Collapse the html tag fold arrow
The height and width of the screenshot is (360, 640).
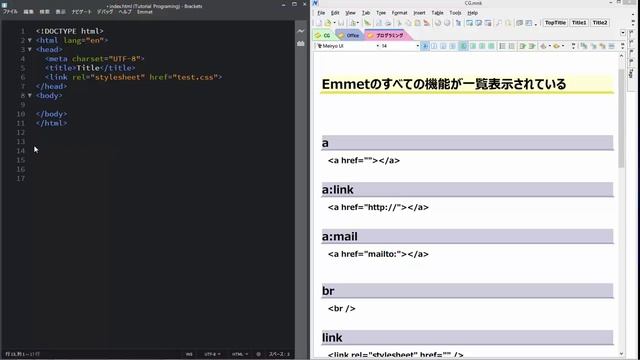point(30,40)
